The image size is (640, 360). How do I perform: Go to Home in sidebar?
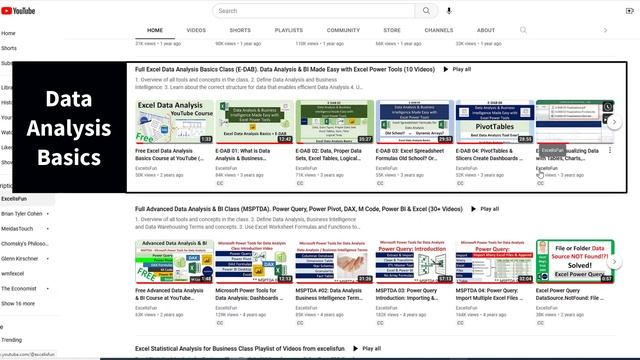8,33
